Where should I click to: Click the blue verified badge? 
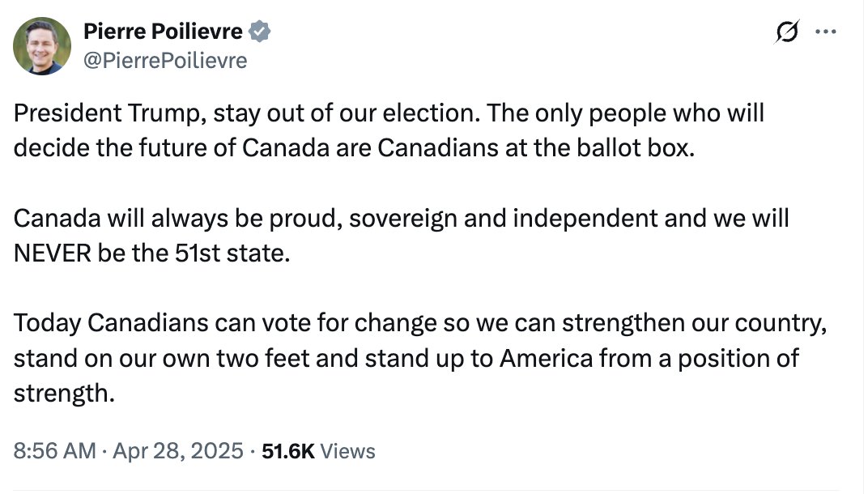tap(259, 32)
